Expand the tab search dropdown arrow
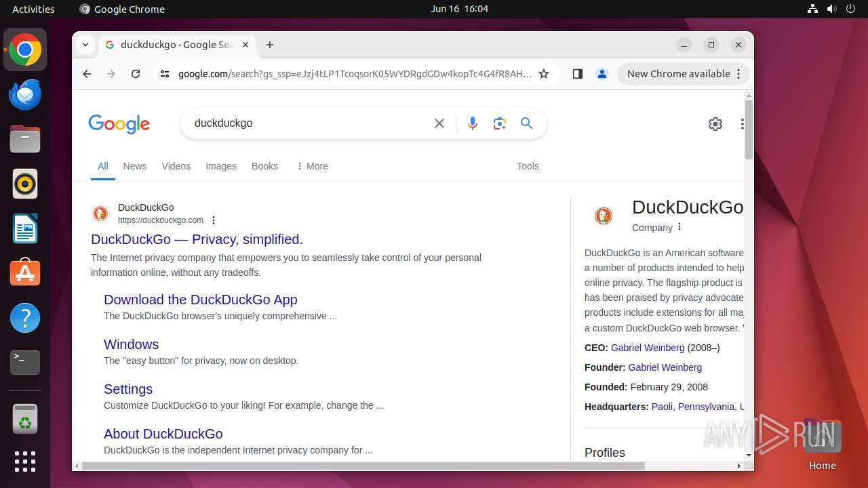868x488 pixels. point(85,45)
